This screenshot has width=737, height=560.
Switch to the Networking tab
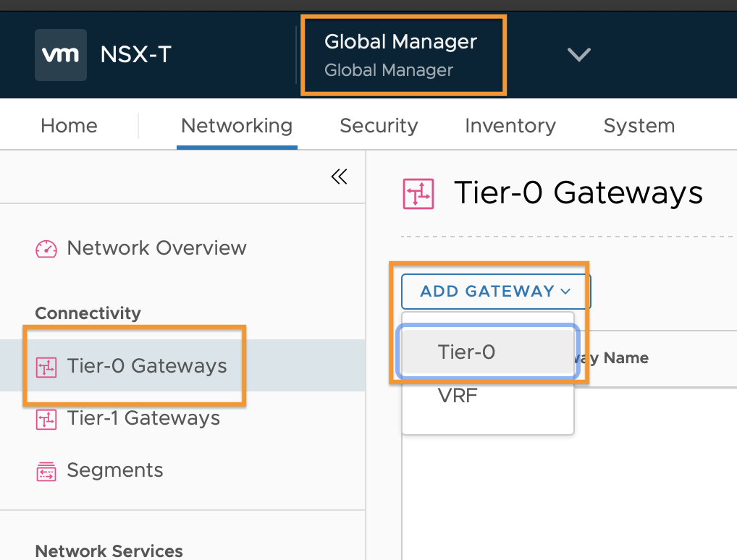click(x=237, y=125)
